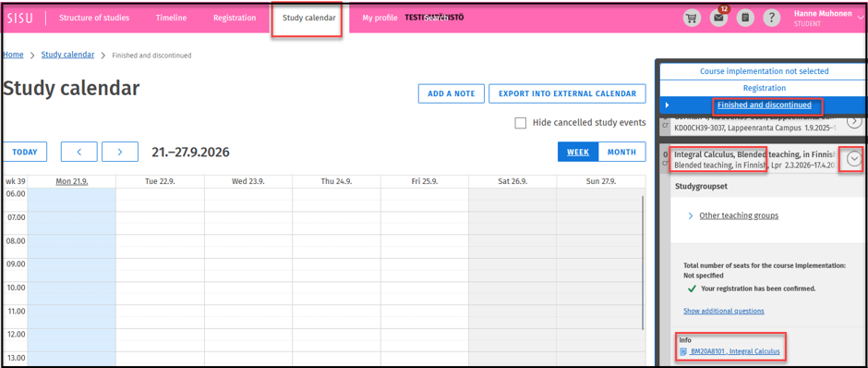868x368 pixels.
Task: Open the help question mark icon
Action: [x=772, y=18]
